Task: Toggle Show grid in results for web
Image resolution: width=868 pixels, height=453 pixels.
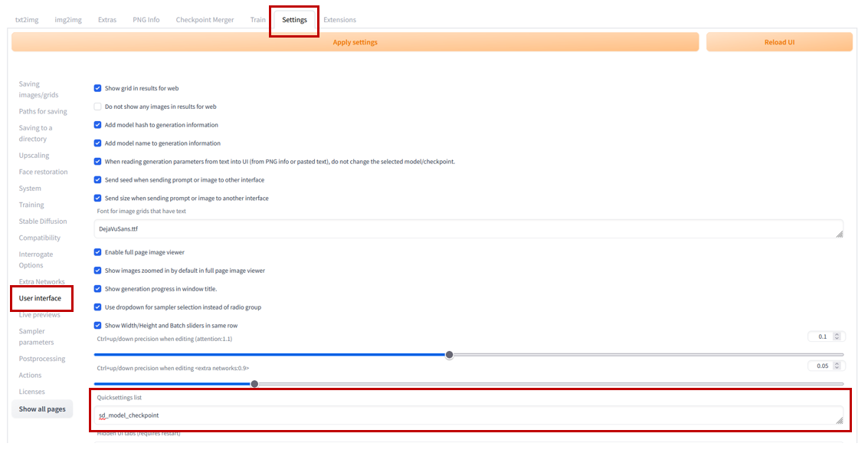Action: [98, 88]
